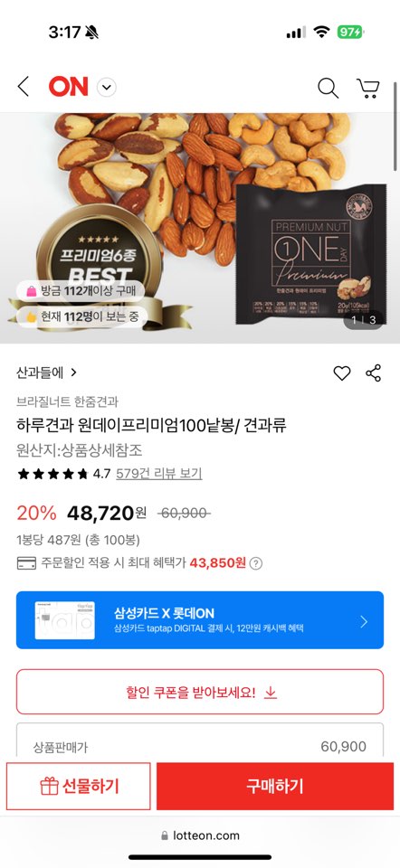Tap the product image of nuts
The width and height of the screenshot is (400, 868).
click(200, 228)
